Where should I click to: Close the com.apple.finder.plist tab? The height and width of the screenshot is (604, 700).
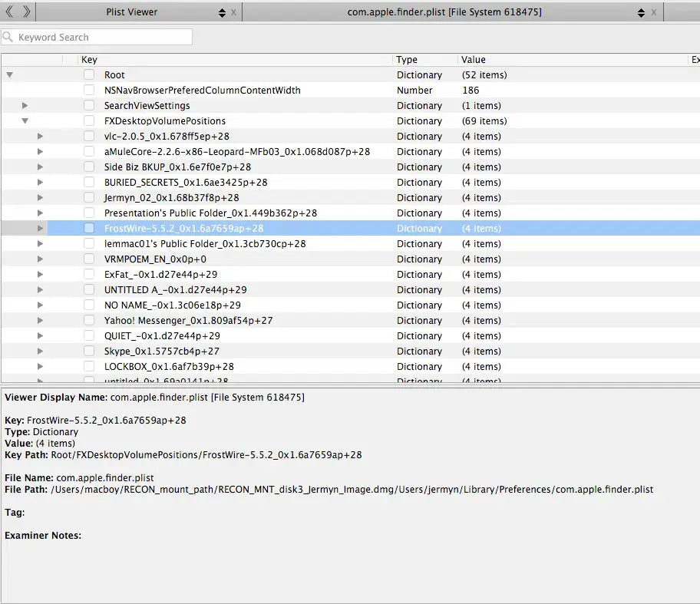[x=654, y=12]
